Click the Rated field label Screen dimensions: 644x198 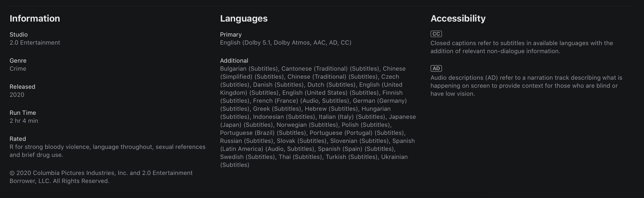click(18, 139)
